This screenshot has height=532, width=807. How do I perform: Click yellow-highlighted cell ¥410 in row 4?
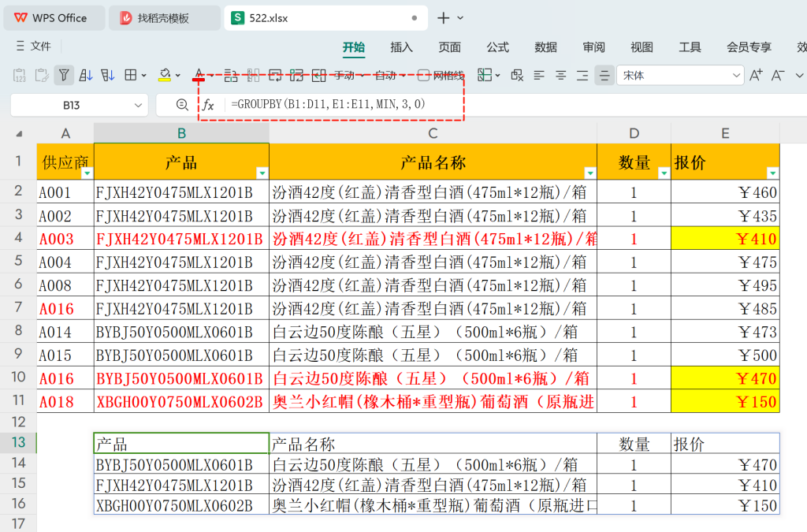click(x=725, y=239)
